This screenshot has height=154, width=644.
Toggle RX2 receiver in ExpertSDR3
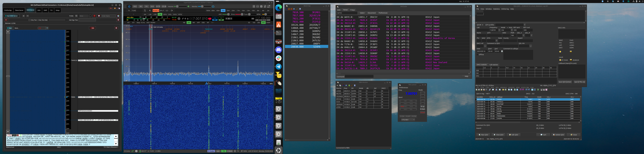tap(135, 6)
